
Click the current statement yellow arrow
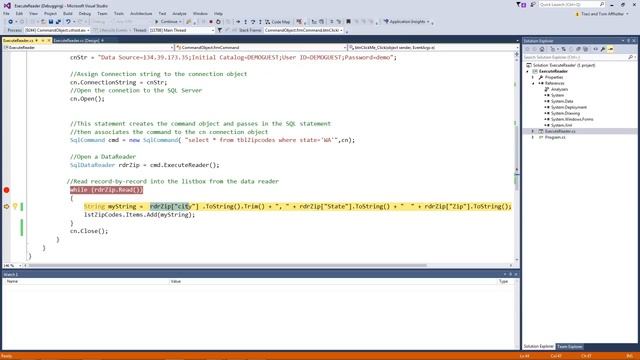7,207
